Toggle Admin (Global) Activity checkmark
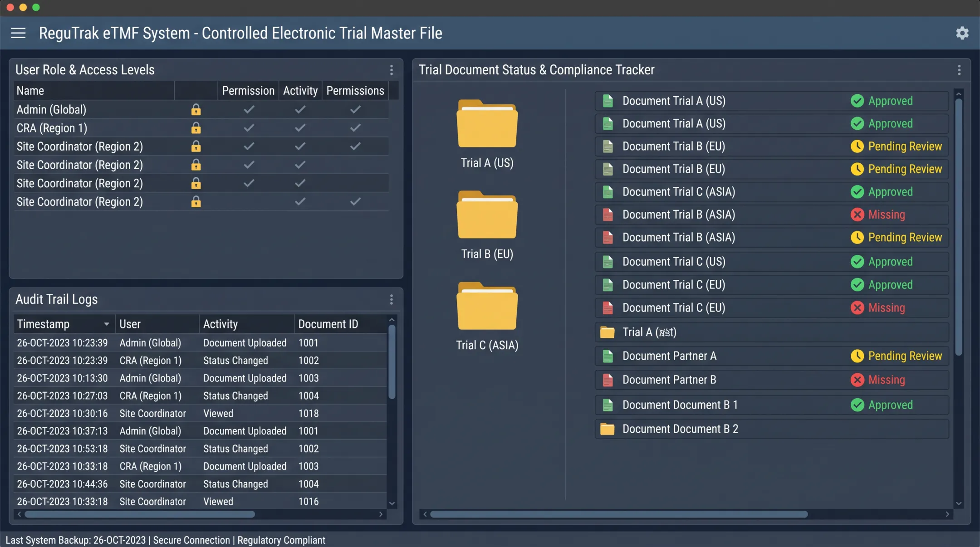 300,109
